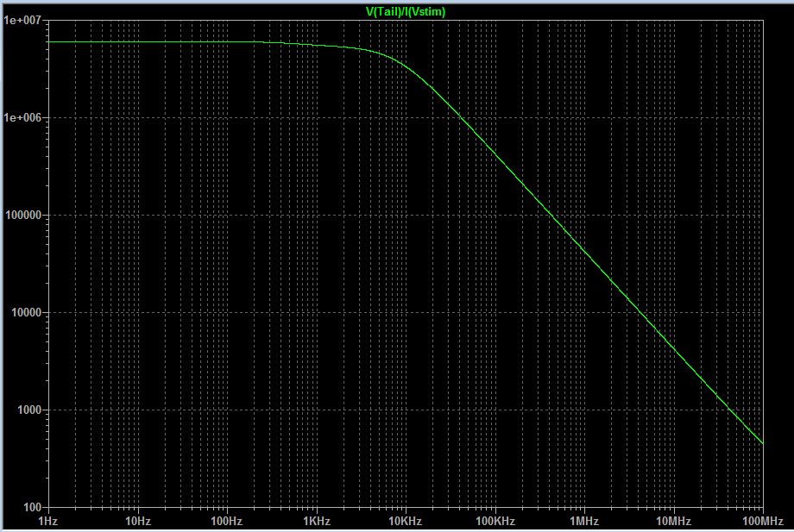The width and height of the screenshot is (794, 532).
Task: Click the V(Tail)/I(Vstim) trace label
Action: tap(406, 11)
